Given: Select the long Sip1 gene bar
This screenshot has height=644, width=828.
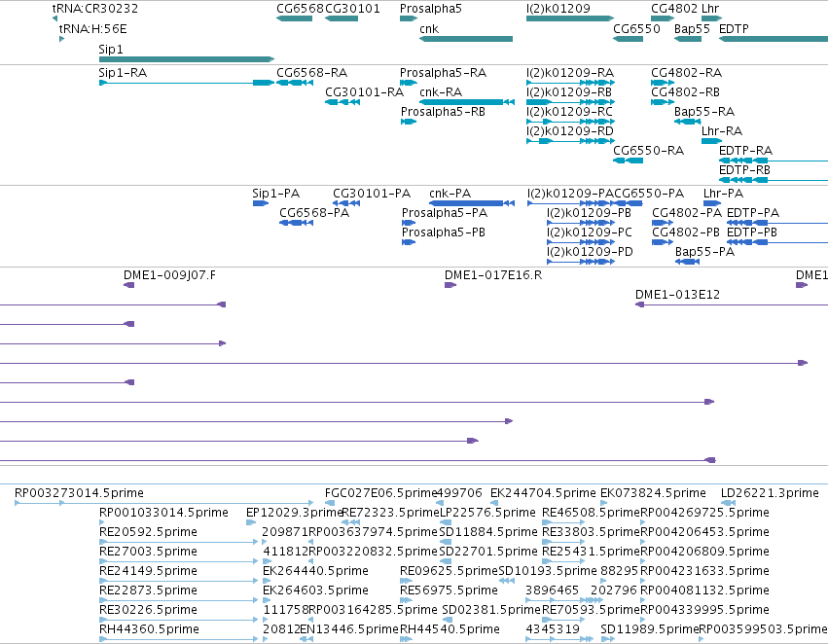Looking at the screenshot, I should (187, 59).
